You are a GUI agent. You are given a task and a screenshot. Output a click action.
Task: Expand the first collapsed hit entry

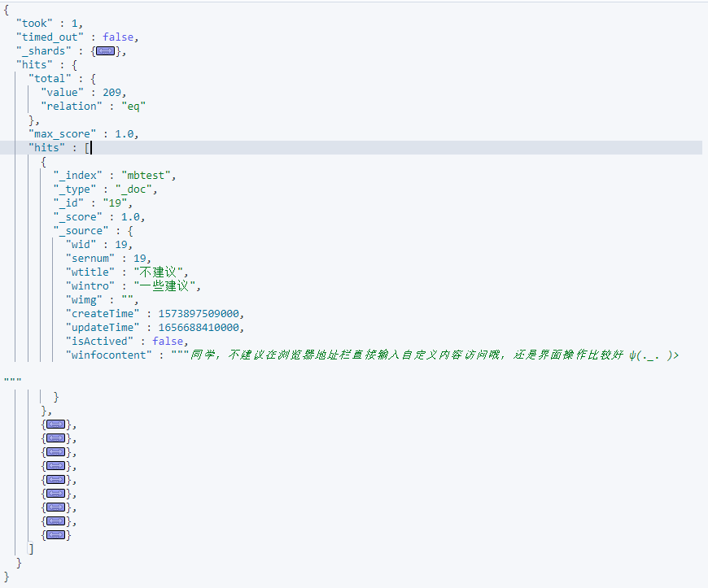pyautogui.click(x=55, y=425)
